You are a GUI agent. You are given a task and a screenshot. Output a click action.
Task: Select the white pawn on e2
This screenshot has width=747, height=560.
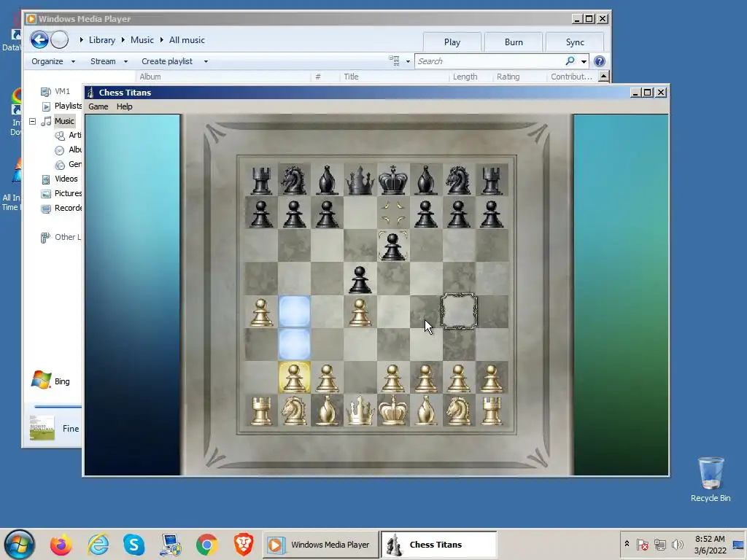coord(393,378)
